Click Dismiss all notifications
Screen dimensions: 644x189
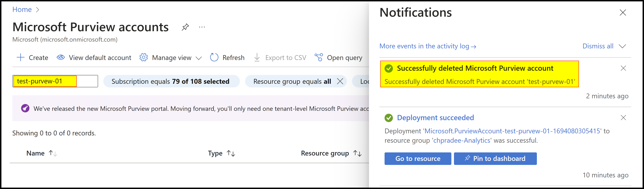click(598, 46)
